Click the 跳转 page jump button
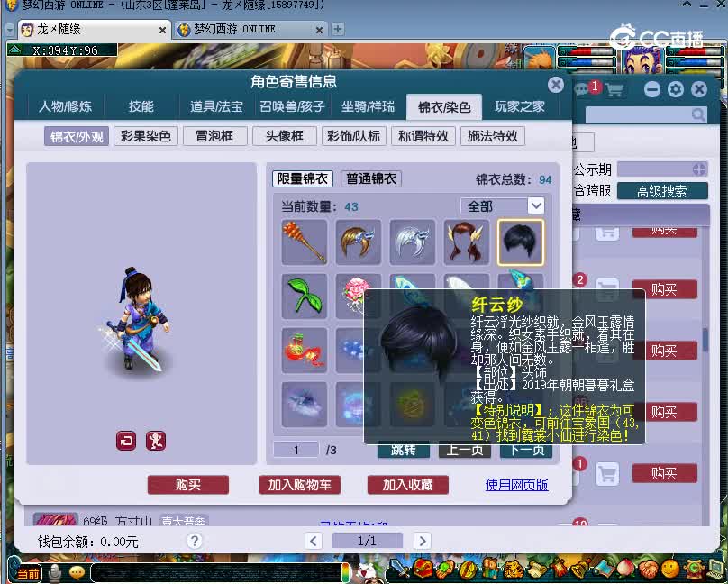The width and height of the screenshot is (728, 584). coord(403,451)
